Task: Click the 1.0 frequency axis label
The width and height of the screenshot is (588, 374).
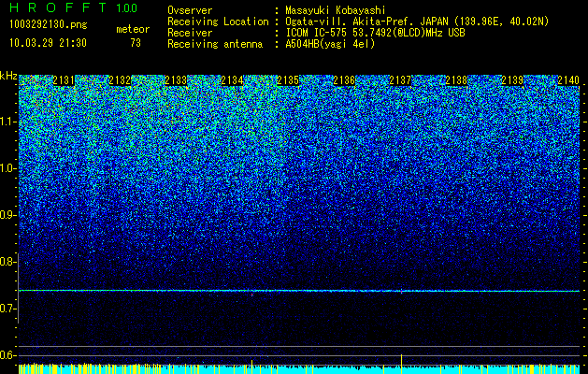Action: point(7,168)
